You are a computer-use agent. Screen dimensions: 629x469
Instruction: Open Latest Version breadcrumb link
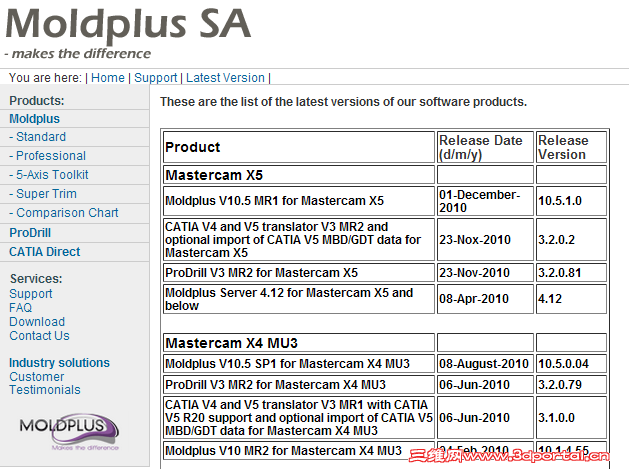point(226,78)
